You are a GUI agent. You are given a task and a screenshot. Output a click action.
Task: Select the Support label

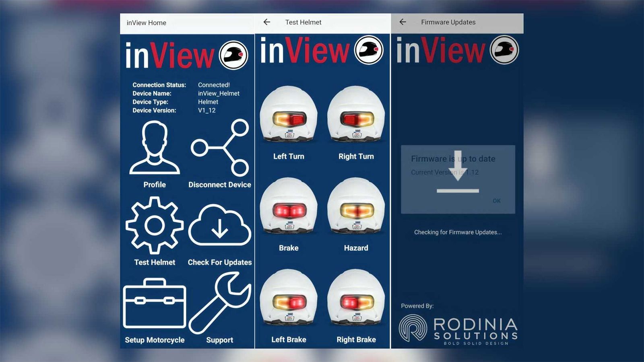coord(220,340)
